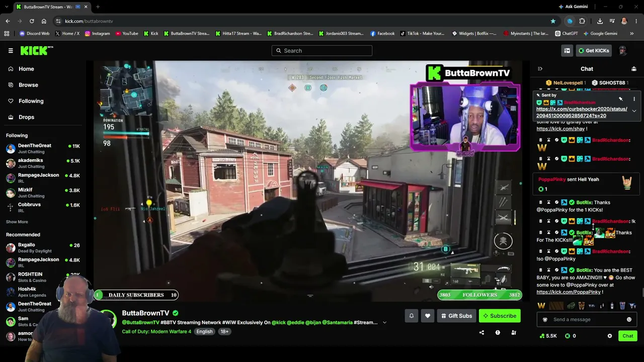Subscribe to ButtaBrownTV
The image size is (644, 362).
coord(500,316)
